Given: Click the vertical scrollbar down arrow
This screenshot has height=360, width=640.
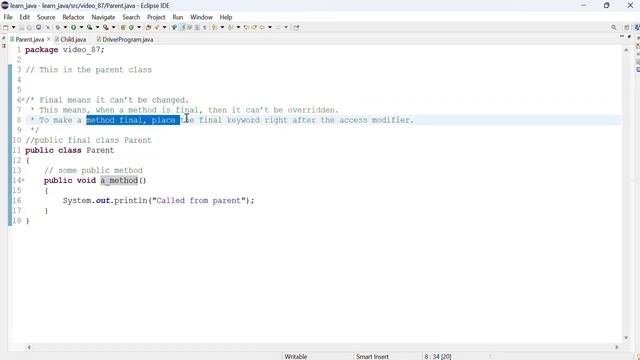Looking at the screenshot, I should coord(626,338).
